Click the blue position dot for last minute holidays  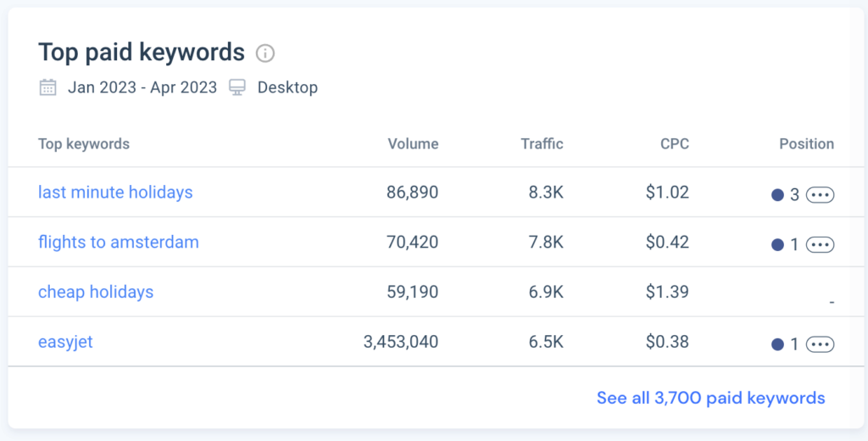tap(777, 195)
